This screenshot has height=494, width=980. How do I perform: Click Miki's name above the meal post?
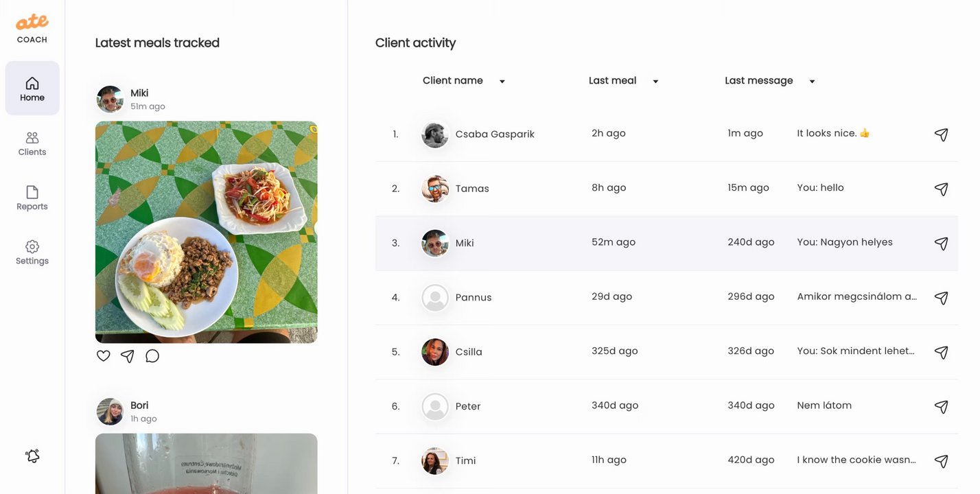tap(139, 93)
